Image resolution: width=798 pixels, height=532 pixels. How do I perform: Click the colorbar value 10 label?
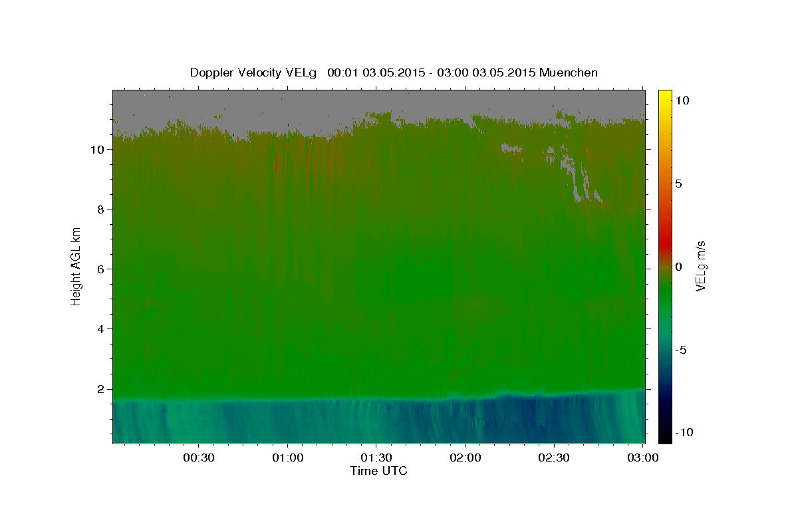(x=682, y=100)
